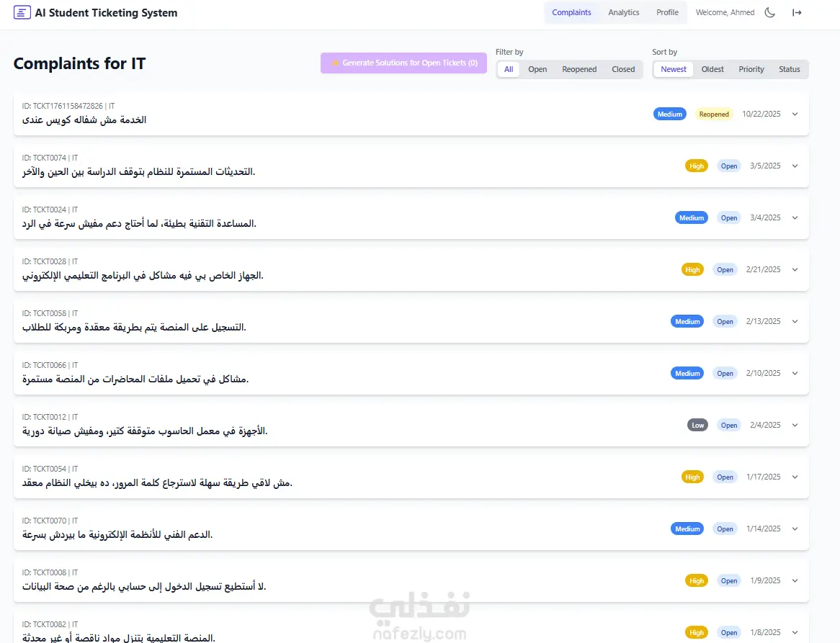Viewport: 840px width, 643px height.
Task: Toggle dark mode using the moon icon
Action: 769,12
